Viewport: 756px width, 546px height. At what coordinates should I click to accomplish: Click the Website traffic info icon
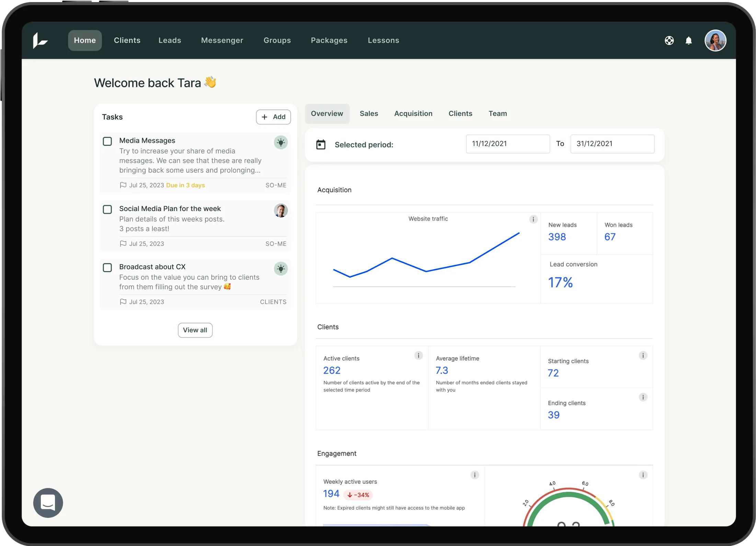(x=533, y=219)
